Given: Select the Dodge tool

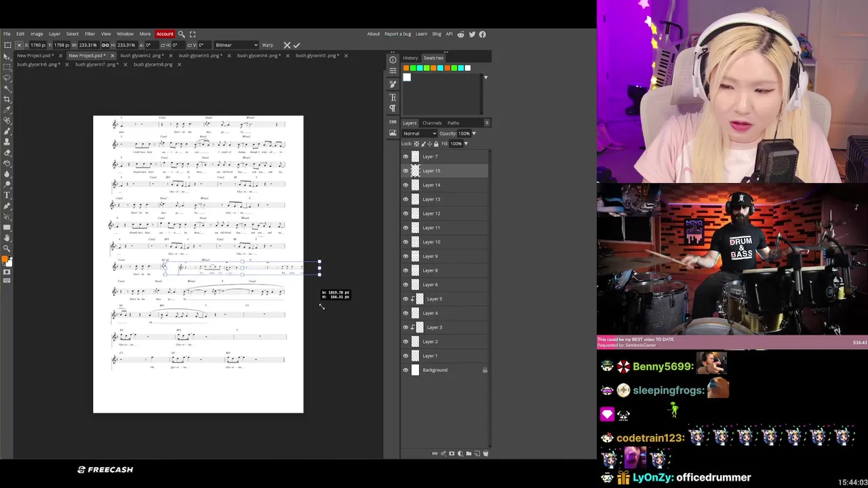Looking at the screenshot, I should click(x=7, y=184).
